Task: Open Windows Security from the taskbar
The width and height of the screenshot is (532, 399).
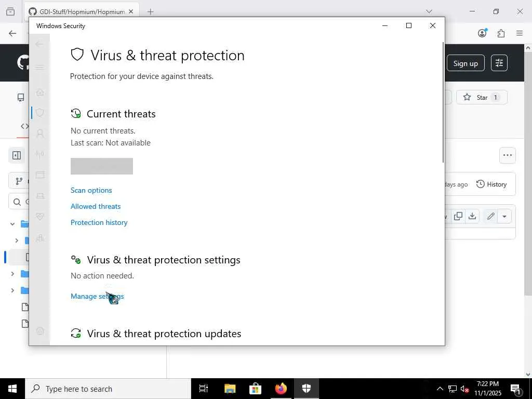Action: pyautogui.click(x=307, y=389)
